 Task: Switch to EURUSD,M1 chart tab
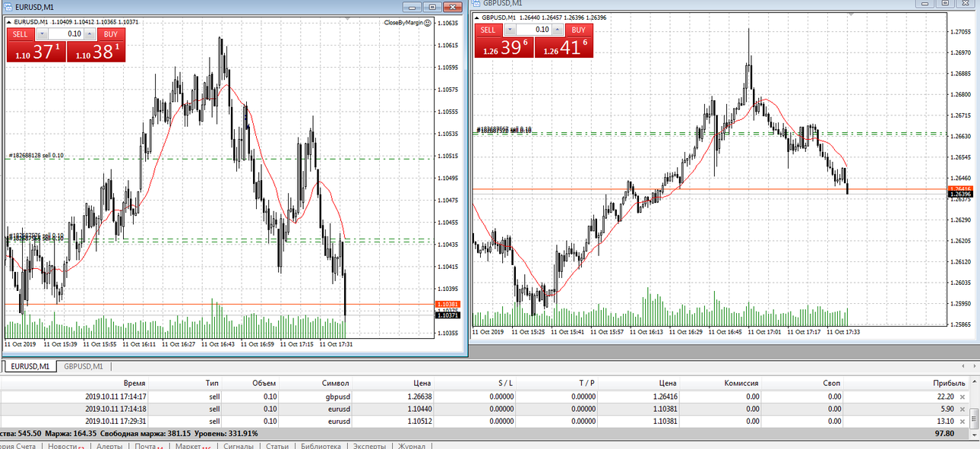click(x=30, y=366)
